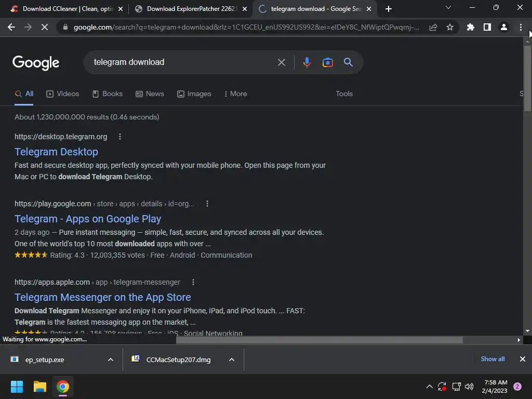Image resolution: width=532 pixels, height=399 pixels.
Task: Open the Chrome profile icon
Action: point(504,27)
